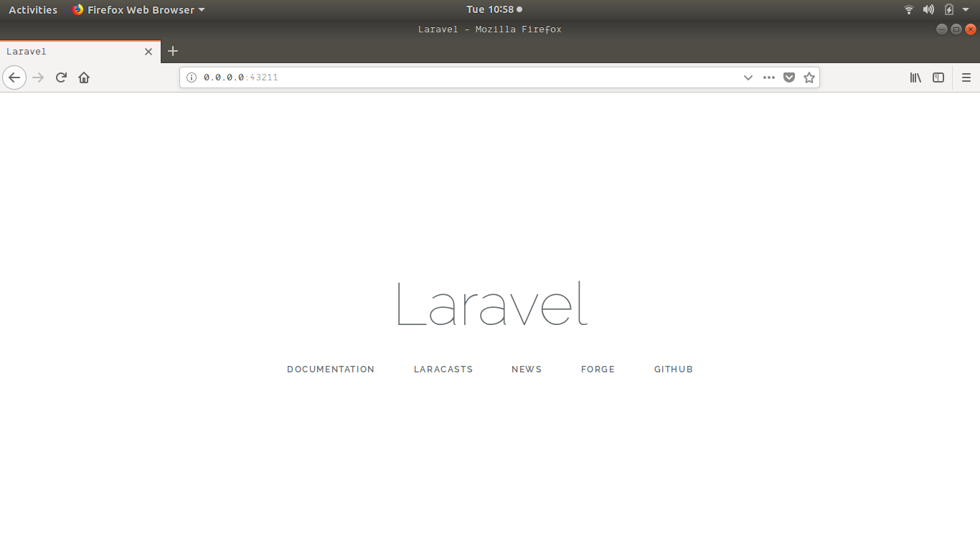980x551 pixels.
Task: Close the Laravel tab
Action: 149,52
